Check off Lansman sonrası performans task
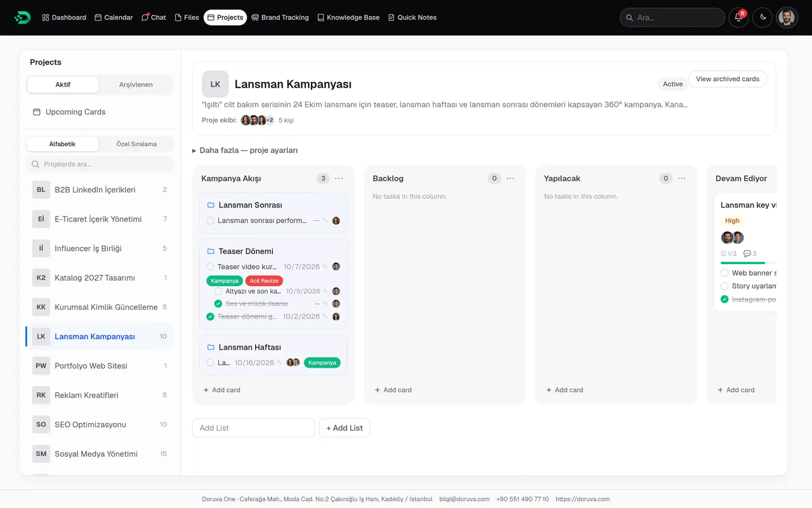 [211, 221]
